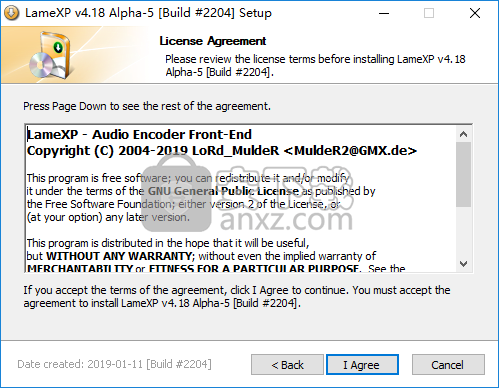Click the License Agreement heading
Image resolution: width=499 pixels, height=388 pixels.
click(213, 41)
